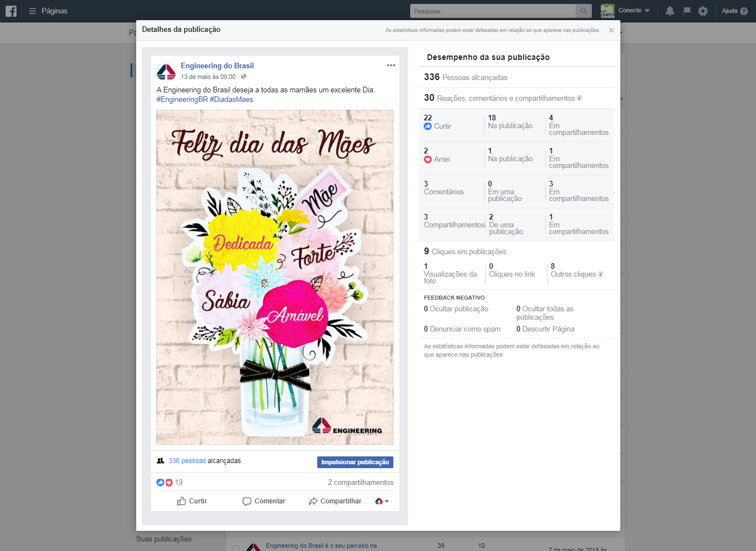Viewport: 756px width, 551px height.
Task: Click the 'Compartilhamentos' statistic label
Action: point(454,225)
